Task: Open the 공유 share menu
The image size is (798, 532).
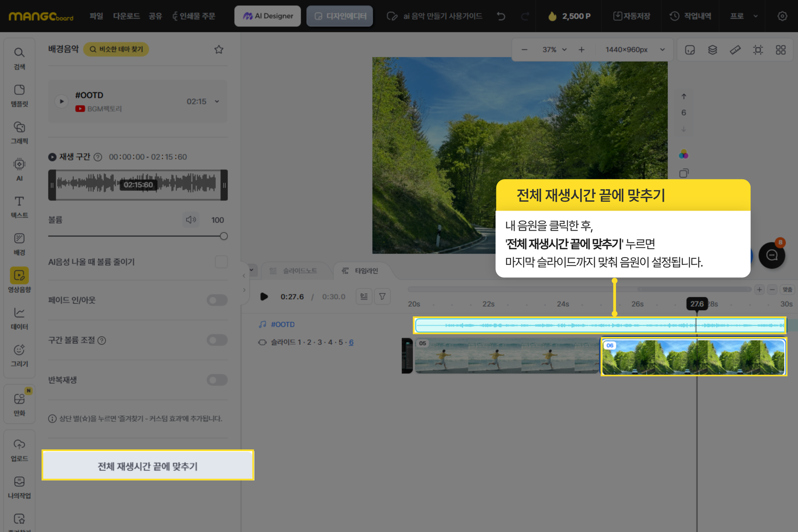Action: (155, 16)
